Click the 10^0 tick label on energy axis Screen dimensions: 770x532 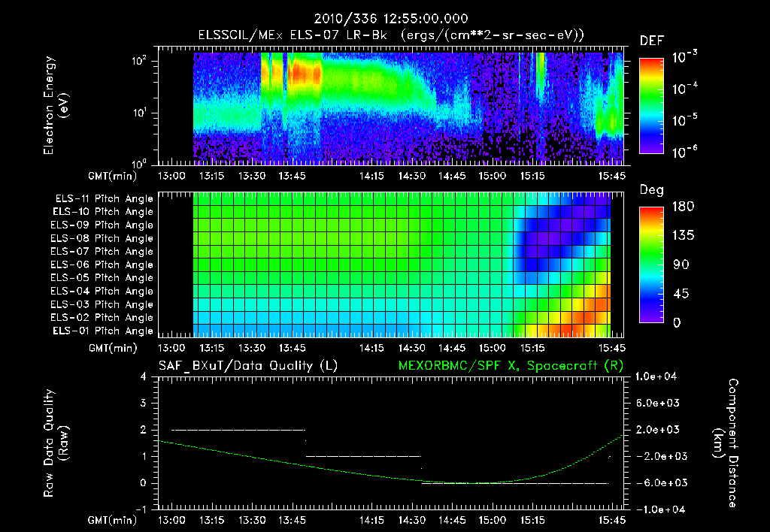pos(139,163)
